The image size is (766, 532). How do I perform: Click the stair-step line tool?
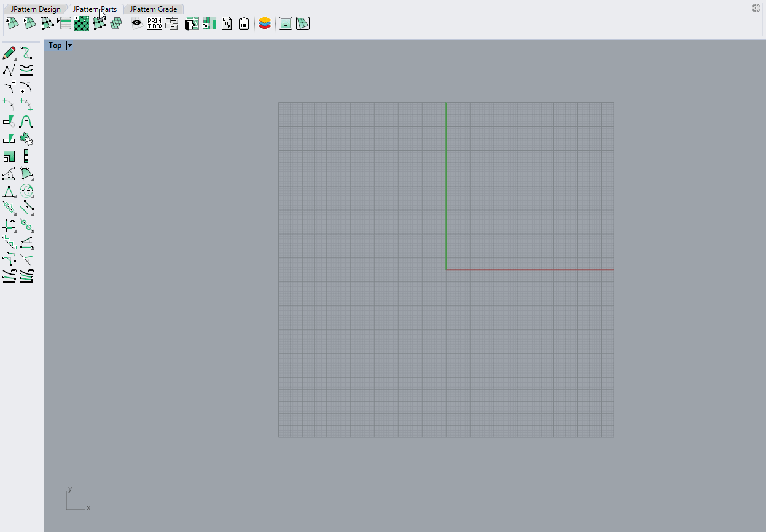(x=9, y=242)
